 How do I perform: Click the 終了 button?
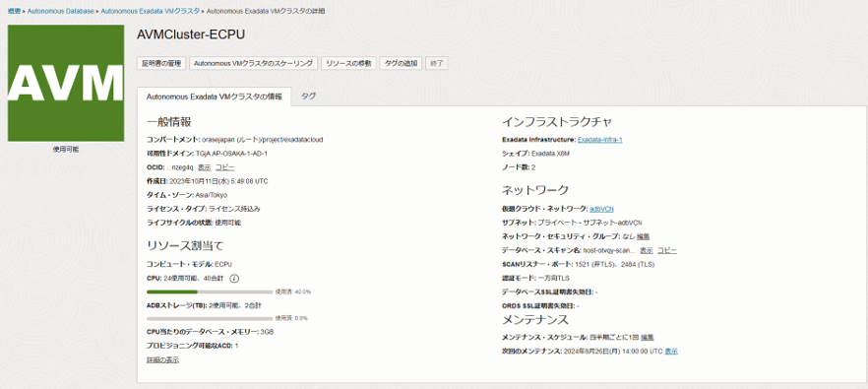coord(437,63)
